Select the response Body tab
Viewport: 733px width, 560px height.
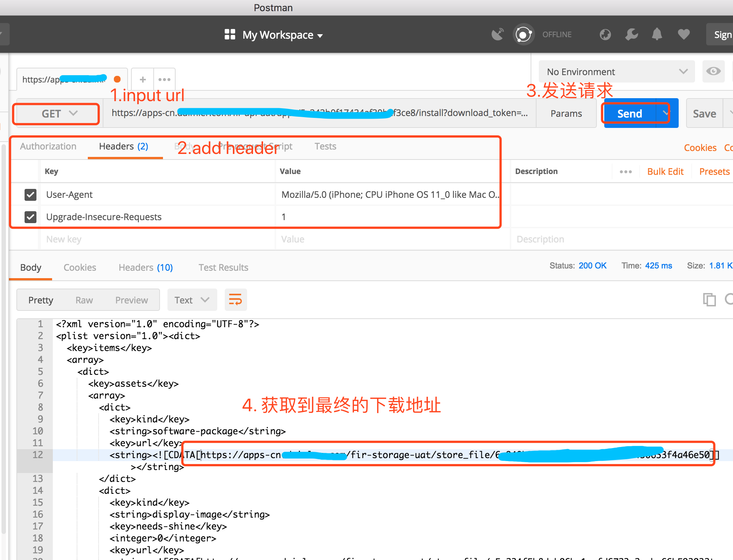point(31,267)
